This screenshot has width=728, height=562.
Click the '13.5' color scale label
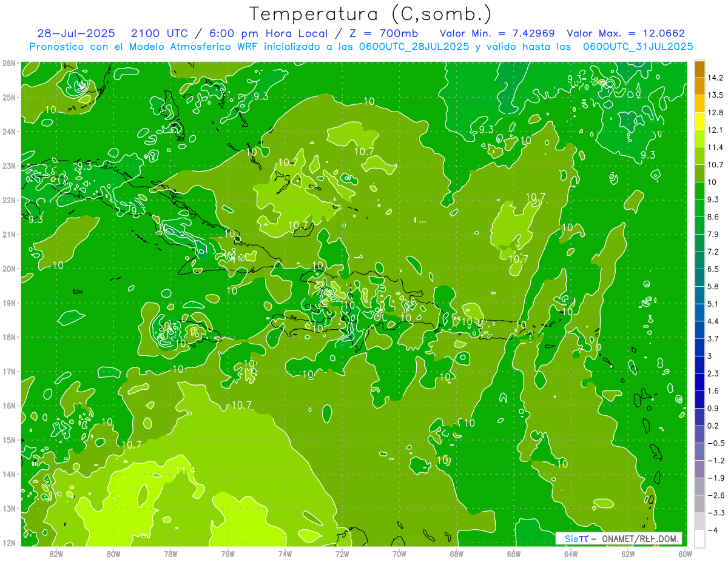pyautogui.click(x=716, y=95)
